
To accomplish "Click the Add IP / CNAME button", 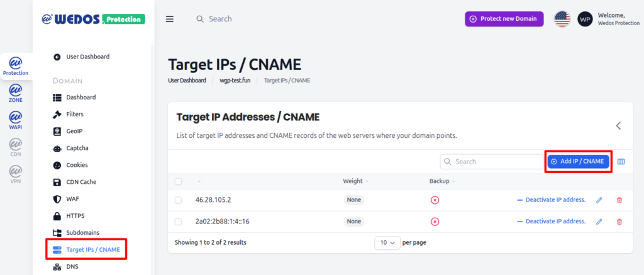I will 578,162.
